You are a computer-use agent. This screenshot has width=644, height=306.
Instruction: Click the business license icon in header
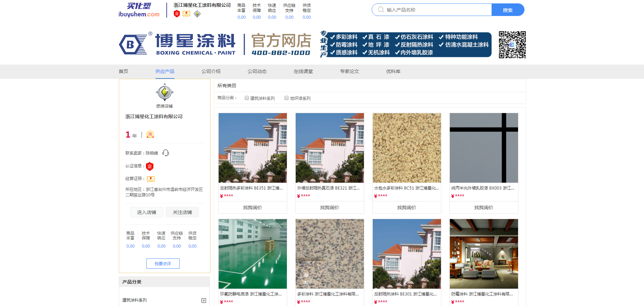coord(186,14)
